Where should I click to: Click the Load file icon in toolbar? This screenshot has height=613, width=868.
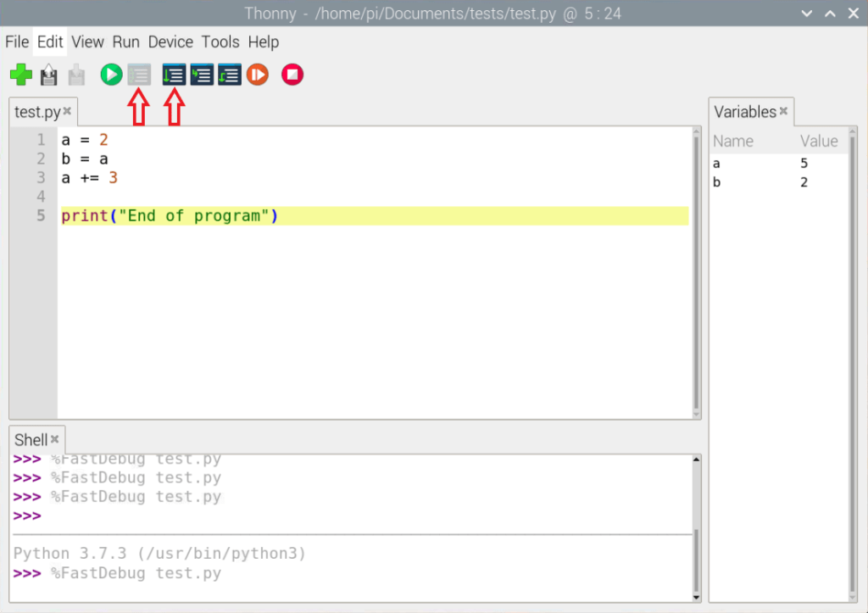tap(48, 75)
